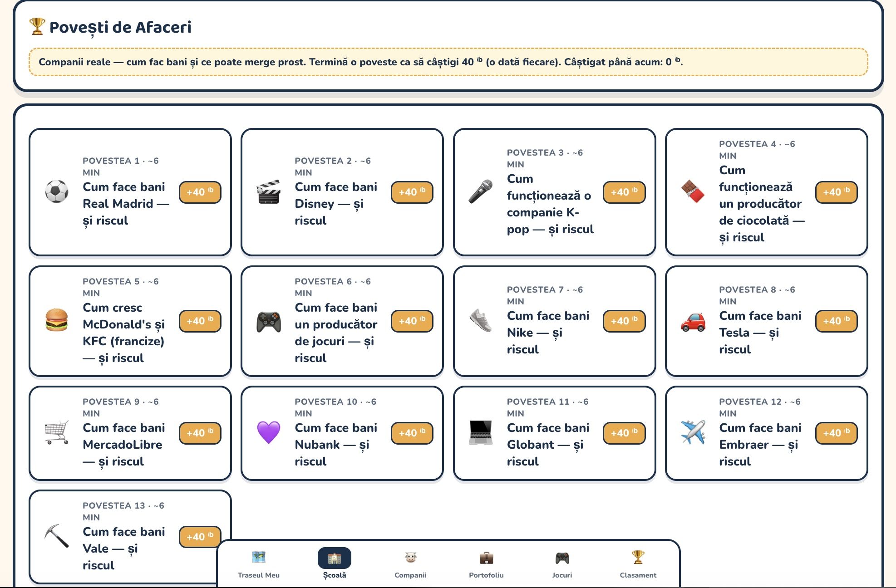
Task: Click the sneaker icon for Nike story
Action: (x=481, y=320)
